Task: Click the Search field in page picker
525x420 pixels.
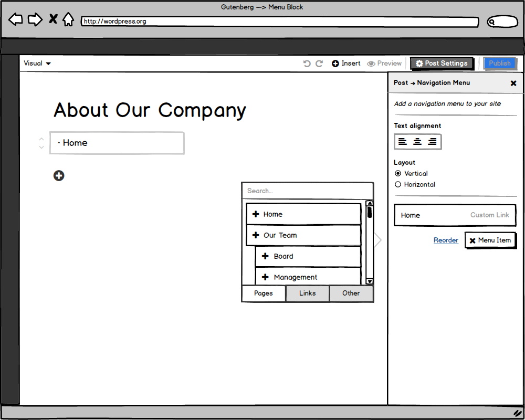Action: [307, 191]
